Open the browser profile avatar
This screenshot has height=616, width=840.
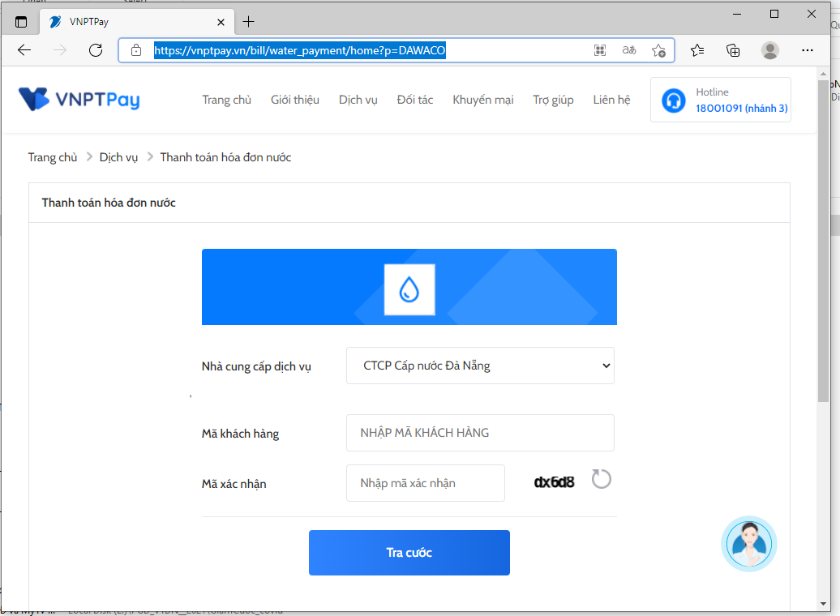[770, 50]
